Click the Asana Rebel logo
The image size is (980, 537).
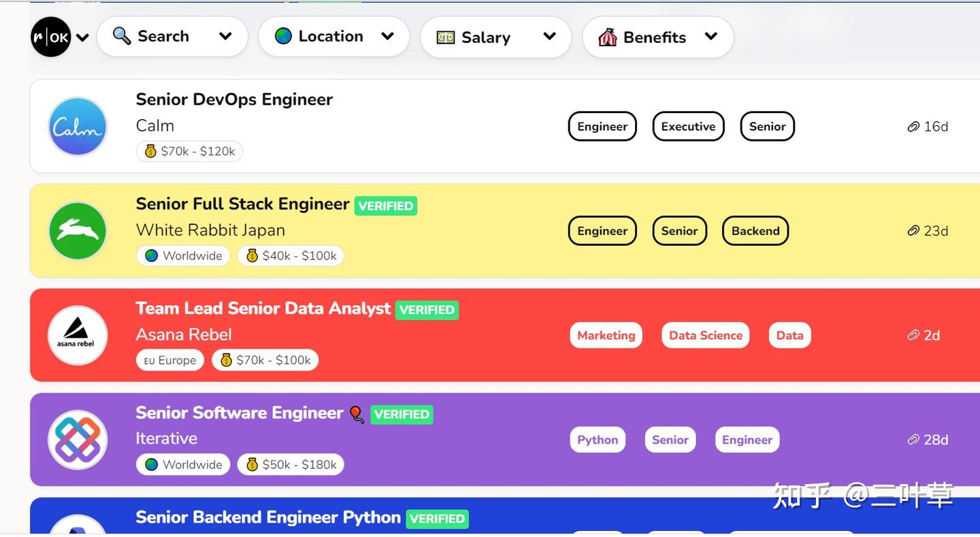(78, 336)
